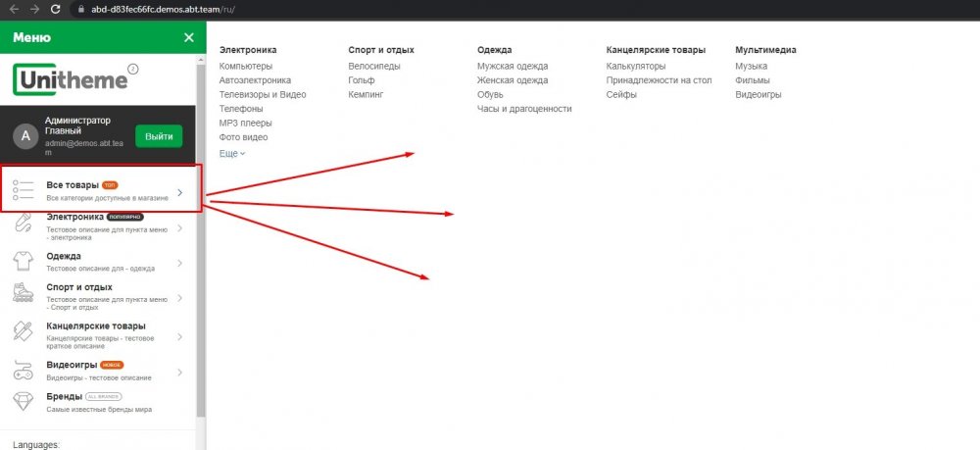Click the browser address bar URL
The width and height of the screenshot is (980, 450).
pyautogui.click(x=157, y=9)
